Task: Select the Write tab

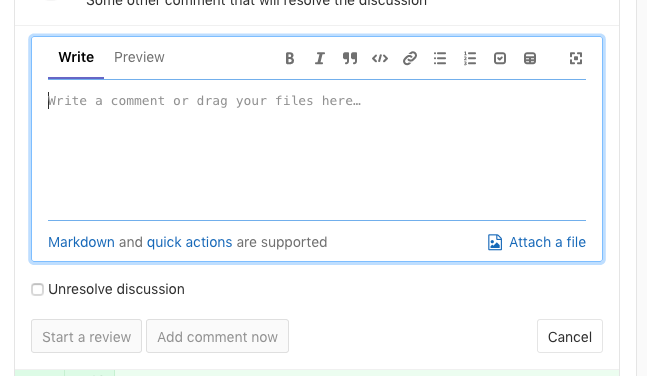Action: 76,57
